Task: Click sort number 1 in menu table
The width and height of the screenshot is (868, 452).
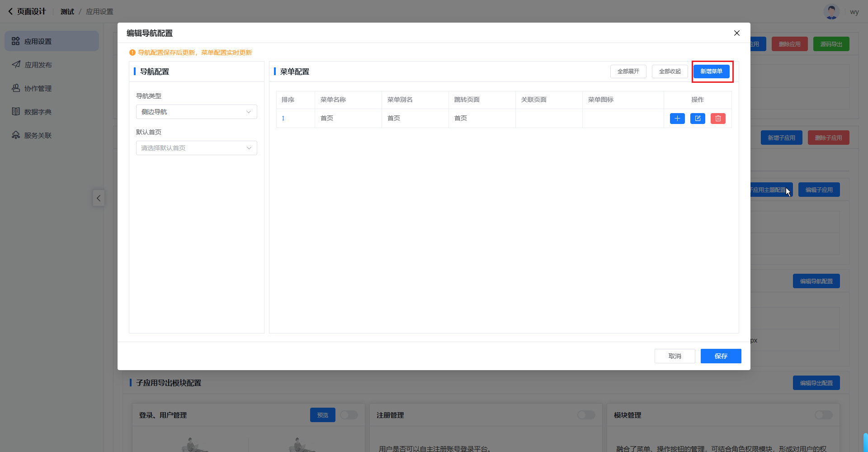Action: coord(283,119)
